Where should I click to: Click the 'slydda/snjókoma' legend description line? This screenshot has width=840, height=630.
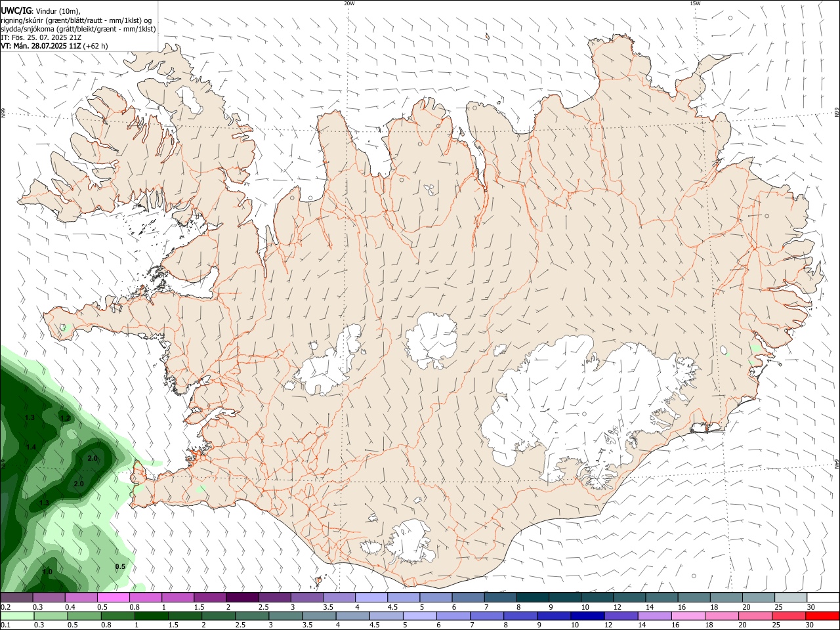(78, 29)
